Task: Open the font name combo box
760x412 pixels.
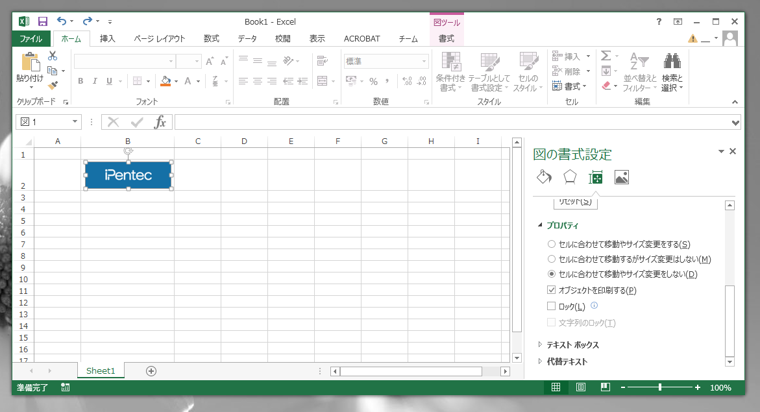Action: coord(124,61)
